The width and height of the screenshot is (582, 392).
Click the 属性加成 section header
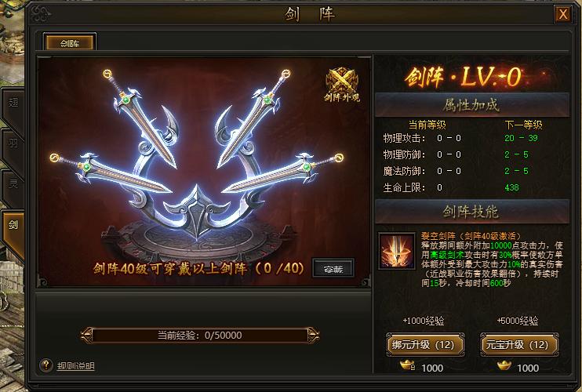(472, 105)
